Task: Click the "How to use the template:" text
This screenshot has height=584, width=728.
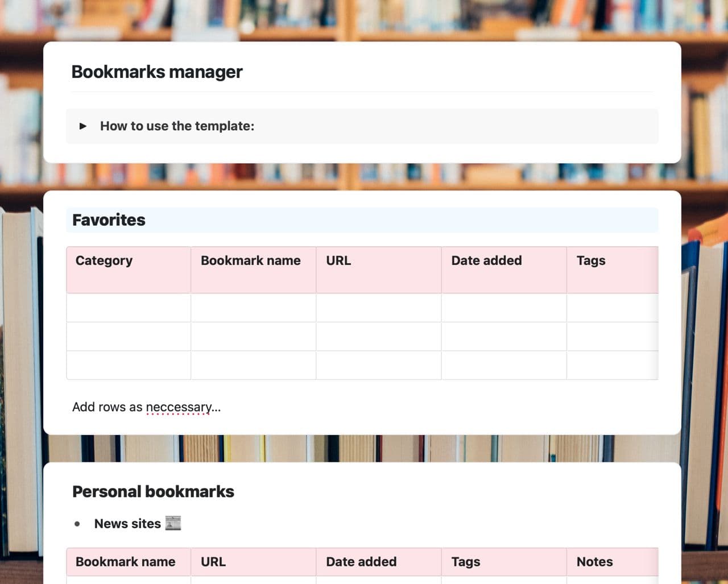Action: click(177, 126)
